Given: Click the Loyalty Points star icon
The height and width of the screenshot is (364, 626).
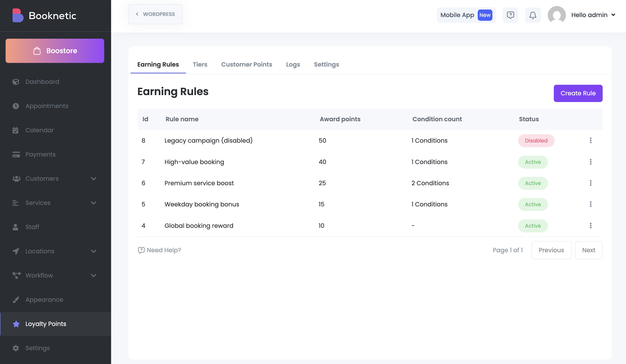Looking at the screenshot, I should pyautogui.click(x=16, y=324).
